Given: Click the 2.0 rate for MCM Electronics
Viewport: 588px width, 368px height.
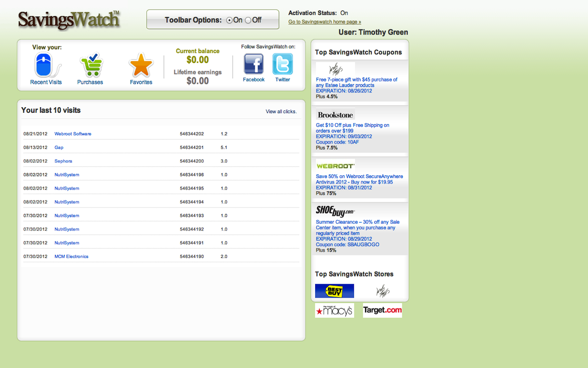Looking at the screenshot, I should point(224,257).
